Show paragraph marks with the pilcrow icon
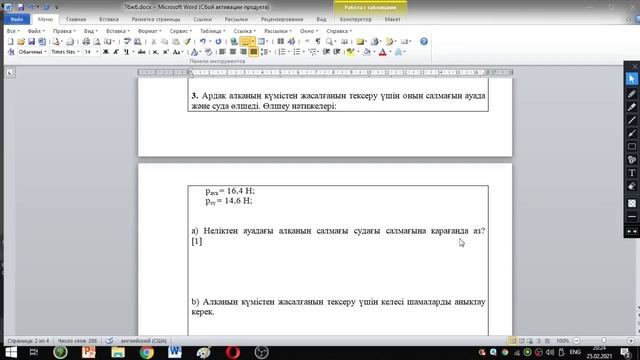 point(318,42)
